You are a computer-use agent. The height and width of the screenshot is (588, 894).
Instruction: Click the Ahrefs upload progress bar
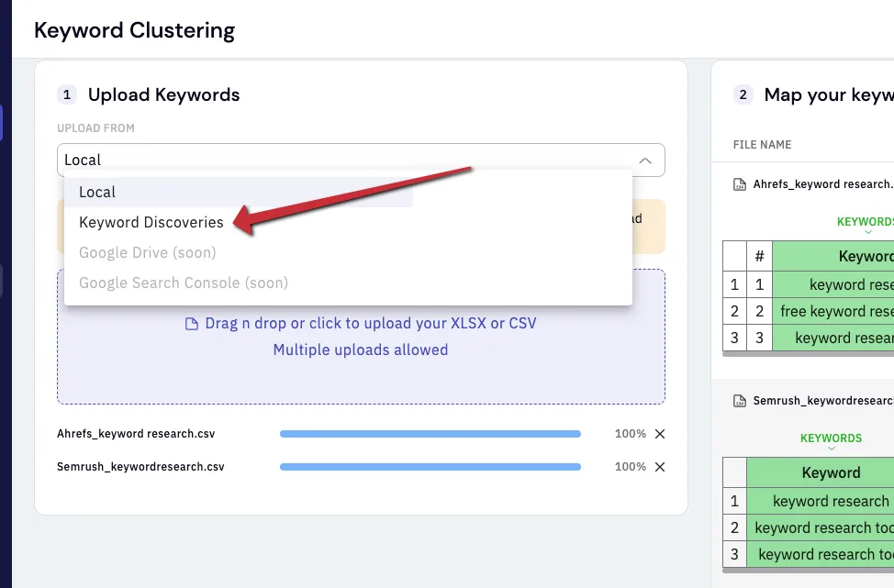point(430,434)
